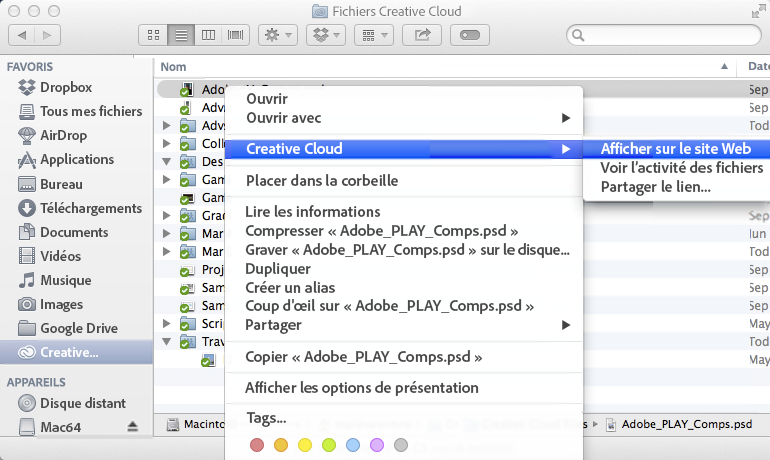The width and height of the screenshot is (770, 460).
Task: Click Adobe_PLAY_Comps.psd in the path bar
Action: click(x=680, y=425)
